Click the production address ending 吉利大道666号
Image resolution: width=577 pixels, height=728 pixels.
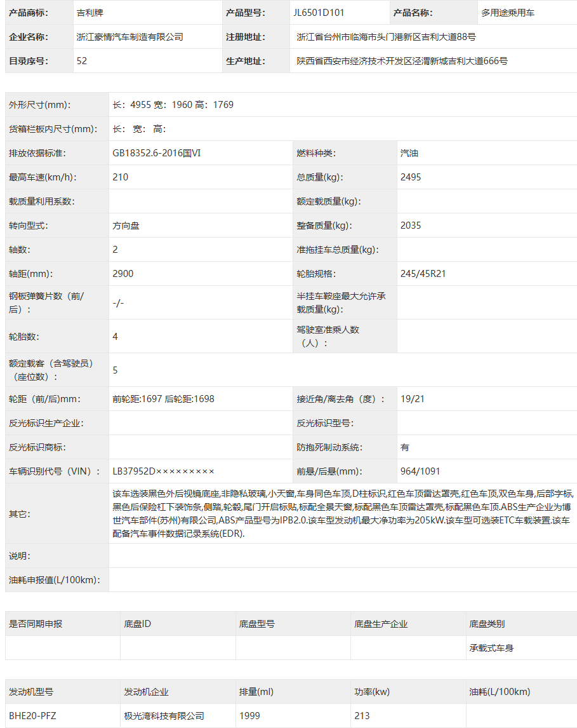(x=402, y=61)
